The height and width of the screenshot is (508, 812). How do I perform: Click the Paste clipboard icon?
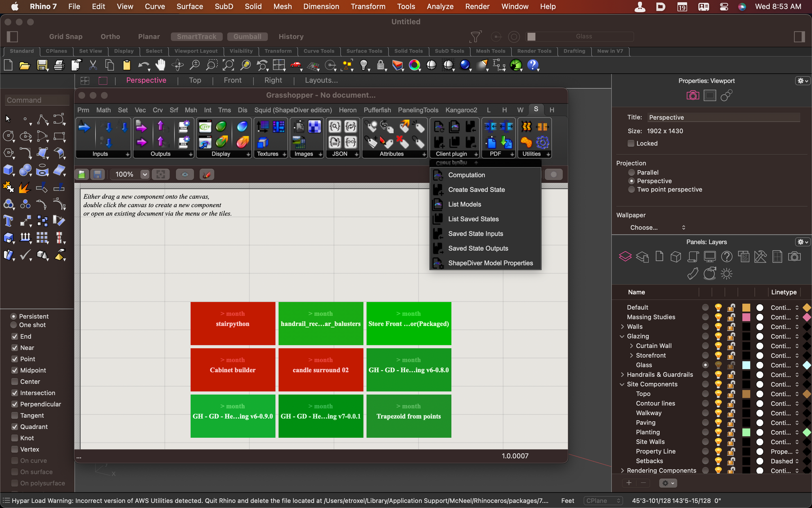(127, 65)
